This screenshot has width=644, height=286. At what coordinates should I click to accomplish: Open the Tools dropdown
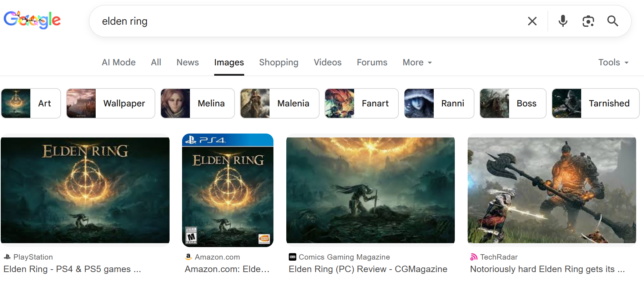(613, 62)
